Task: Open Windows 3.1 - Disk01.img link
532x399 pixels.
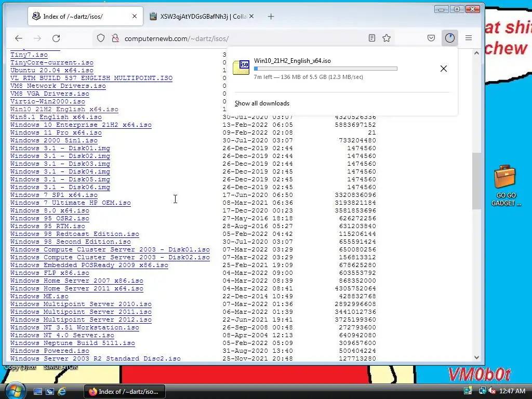Action: 60,148
